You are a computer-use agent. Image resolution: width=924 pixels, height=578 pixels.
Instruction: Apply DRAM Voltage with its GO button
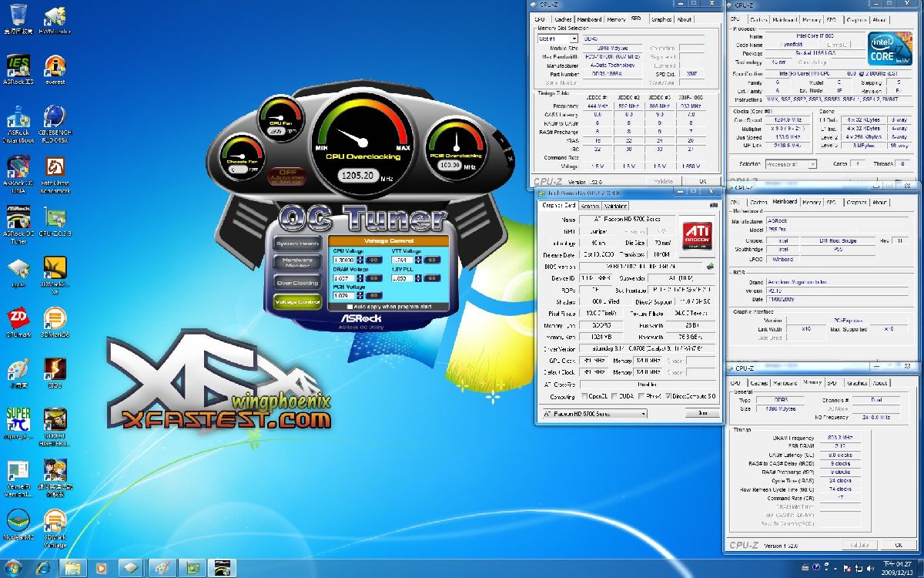[375, 277]
